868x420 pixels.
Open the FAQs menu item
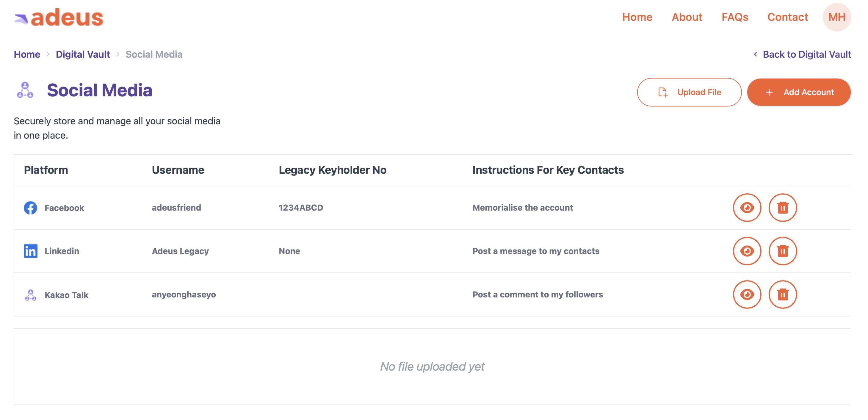tap(734, 17)
